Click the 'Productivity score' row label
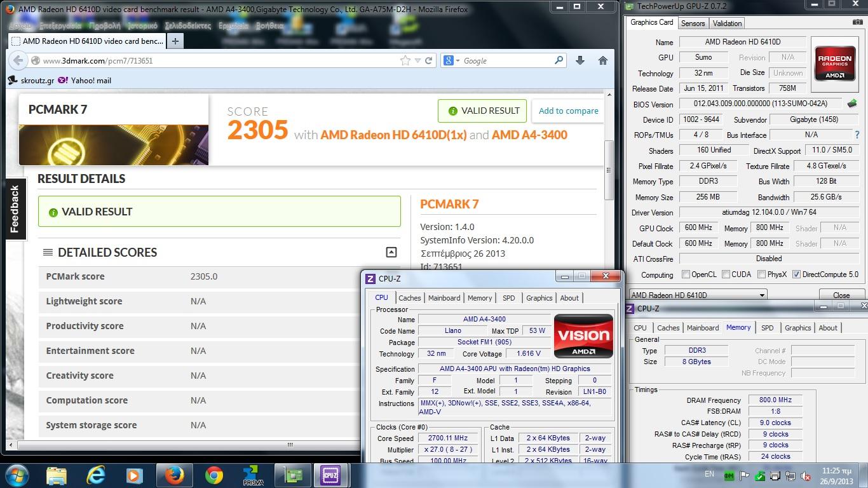The image size is (868, 488). coord(85,326)
